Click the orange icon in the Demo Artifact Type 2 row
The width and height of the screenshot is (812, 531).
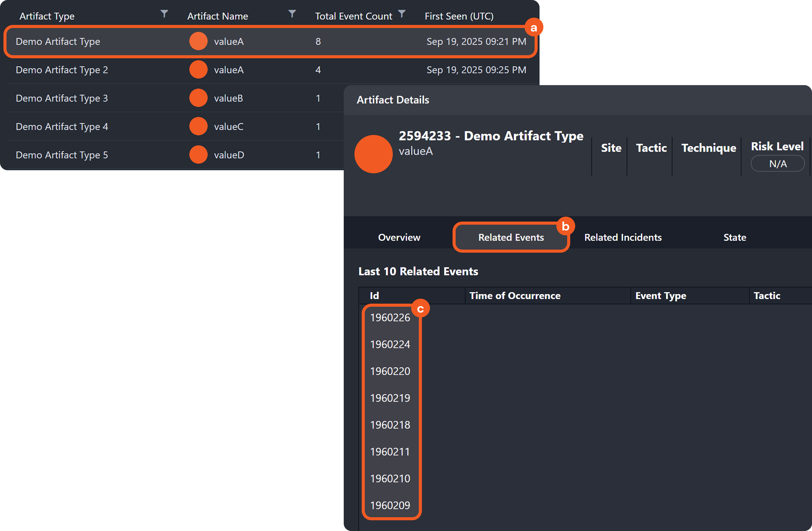[198, 70]
